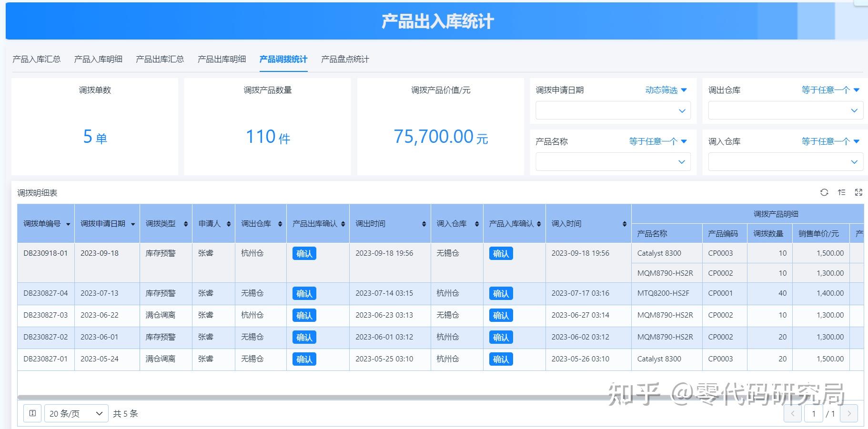
Task: Open the row density/sort settings icon
Action: coord(841,192)
